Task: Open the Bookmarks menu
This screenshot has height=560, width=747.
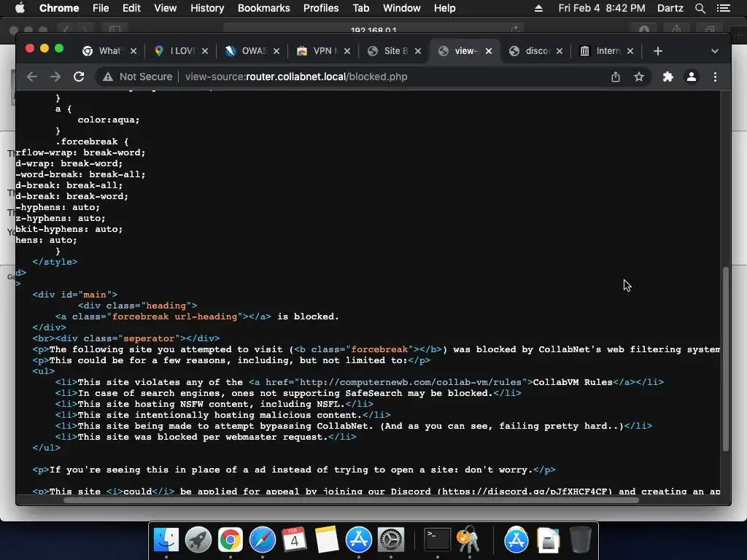Action: tap(264, 8)
